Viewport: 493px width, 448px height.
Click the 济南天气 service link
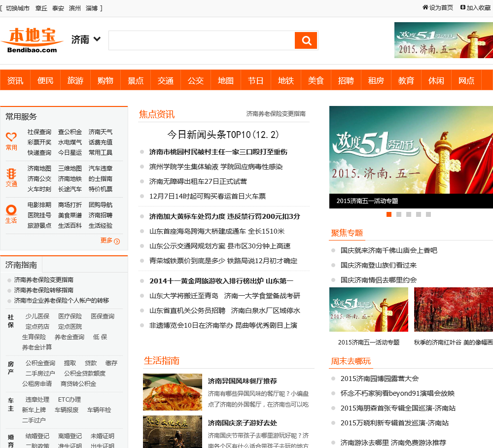[100, 132]
